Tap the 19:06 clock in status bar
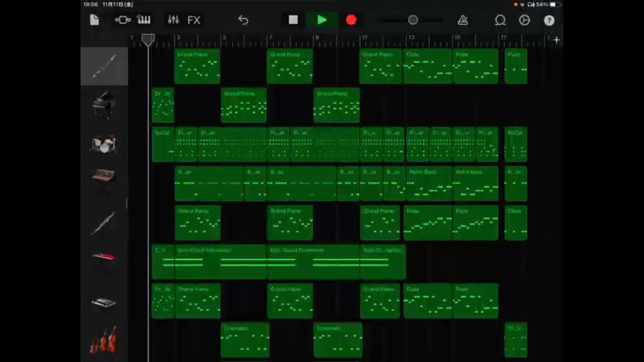Screen dimensions: 644x362 point(91,5)
